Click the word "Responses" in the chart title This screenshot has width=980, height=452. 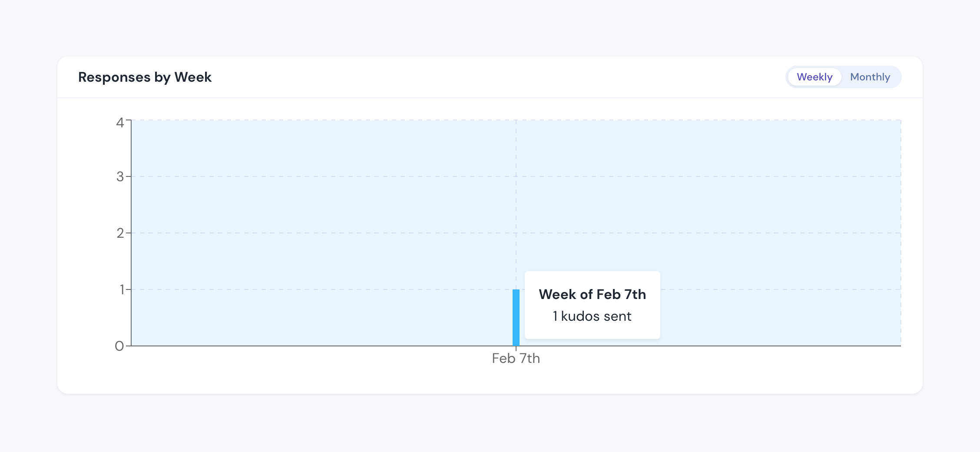click(114, 77)
